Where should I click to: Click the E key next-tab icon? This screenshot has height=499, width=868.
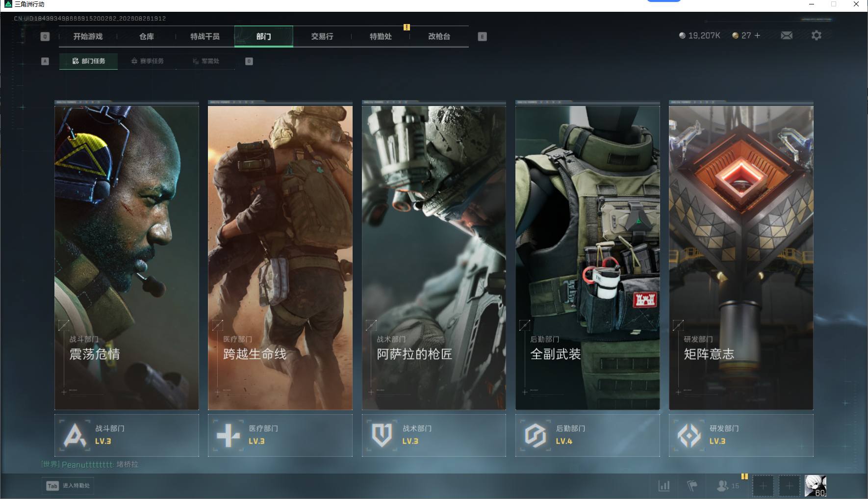[483, 36]
